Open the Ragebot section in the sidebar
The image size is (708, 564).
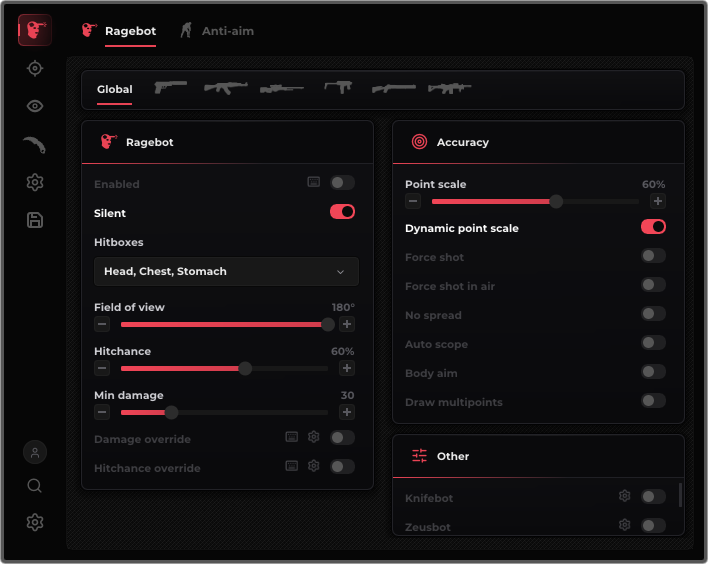(x=35, y=30)
